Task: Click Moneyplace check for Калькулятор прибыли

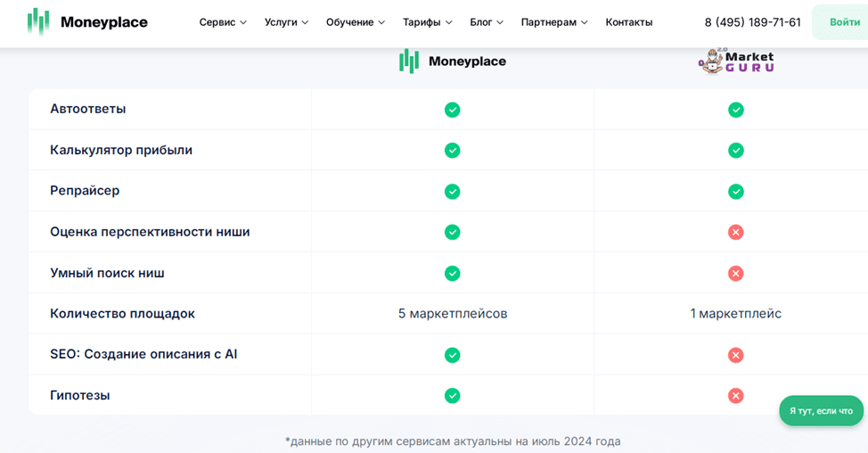Action: (453, 151)
